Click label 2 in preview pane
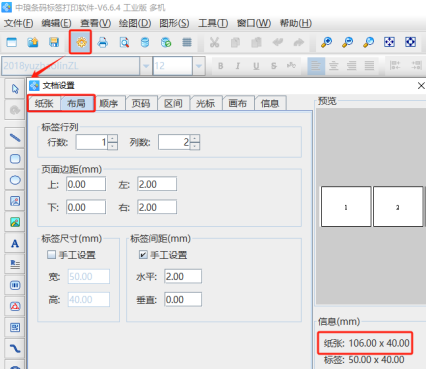427x369 pixels. [398, 207]
